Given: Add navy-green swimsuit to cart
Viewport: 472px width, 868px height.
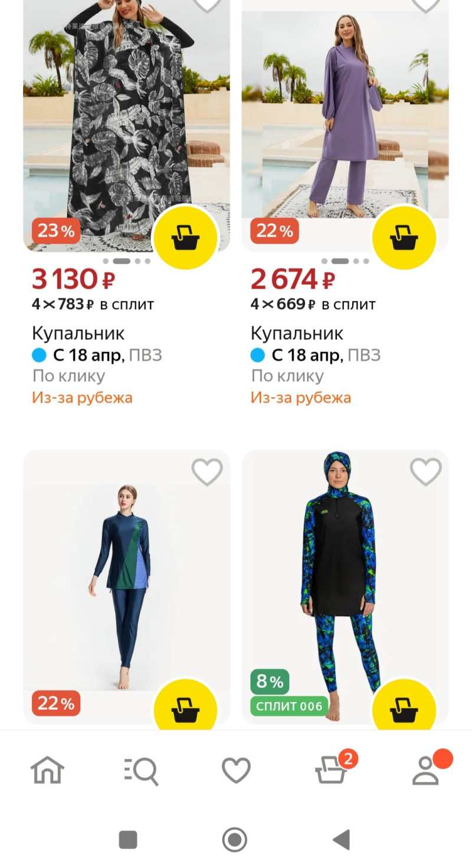Looking at the screenshot, I should [x=185, y=708].
